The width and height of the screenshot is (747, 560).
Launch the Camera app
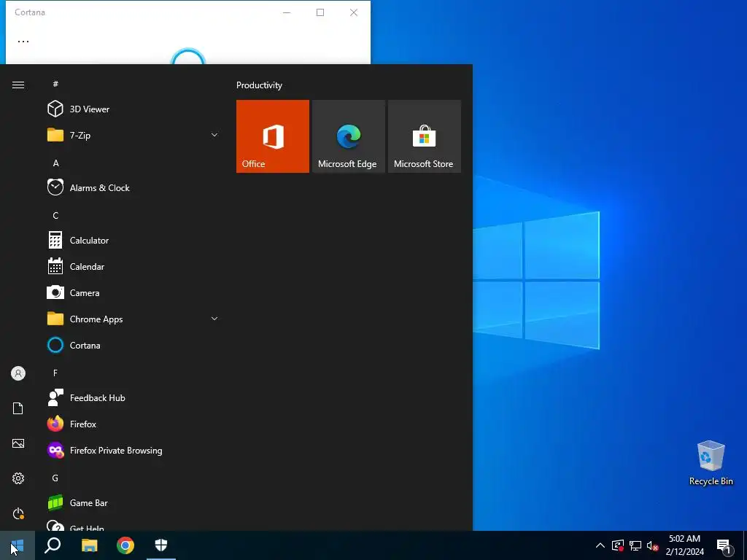(133, 293)
